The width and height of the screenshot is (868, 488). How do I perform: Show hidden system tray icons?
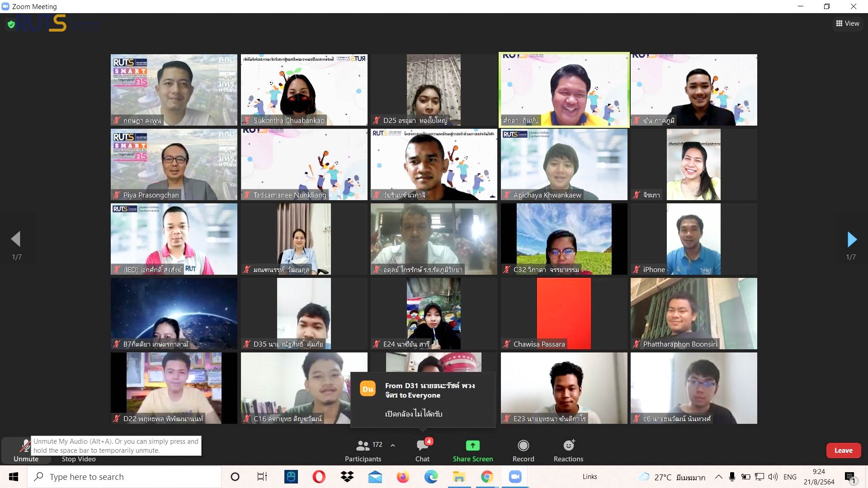point(718,477)
